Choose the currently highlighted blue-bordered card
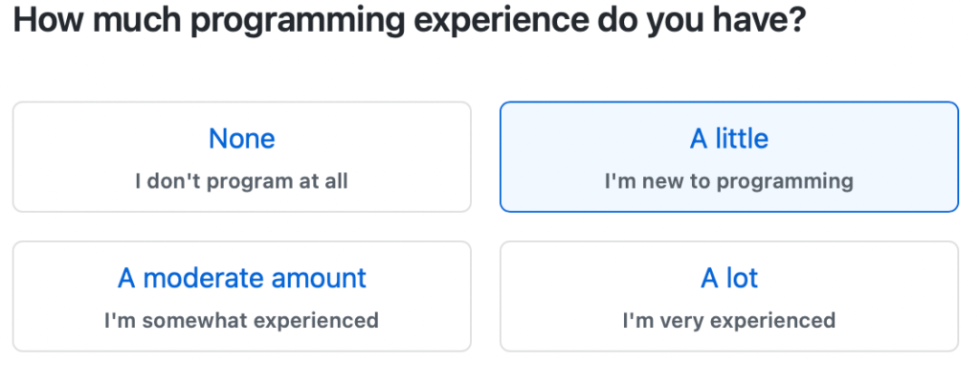The width and height of the screenshot is (980, 366). [728, 157]
